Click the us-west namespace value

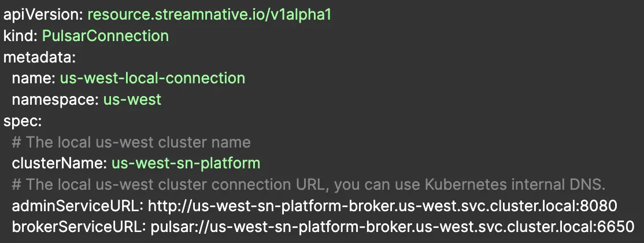point(132,100)
